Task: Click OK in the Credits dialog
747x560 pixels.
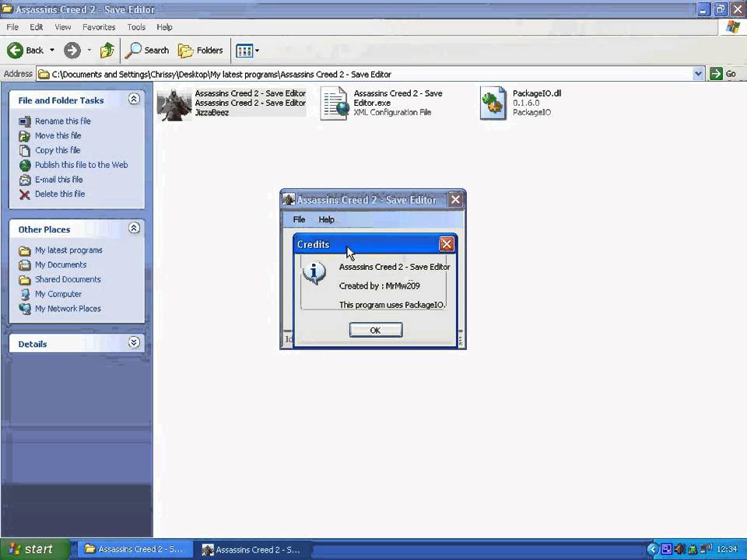Action: pos(376,330)
